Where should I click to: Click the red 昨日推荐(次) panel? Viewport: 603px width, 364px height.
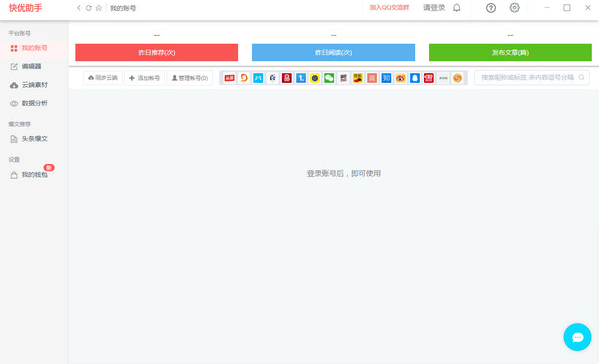point(157,52)
